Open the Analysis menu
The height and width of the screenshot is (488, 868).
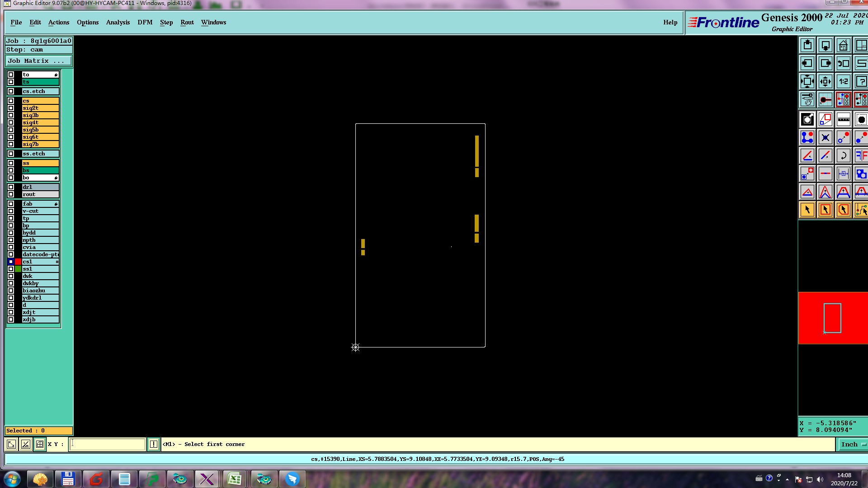(x=118, y=22)
